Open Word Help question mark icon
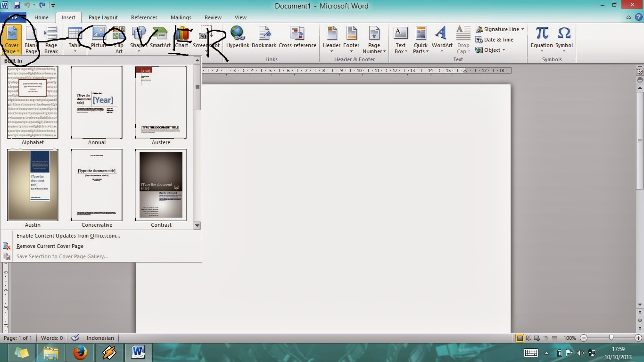Image resolution: width=644 pixels, height=362 pixels. (x=638, y=17)
